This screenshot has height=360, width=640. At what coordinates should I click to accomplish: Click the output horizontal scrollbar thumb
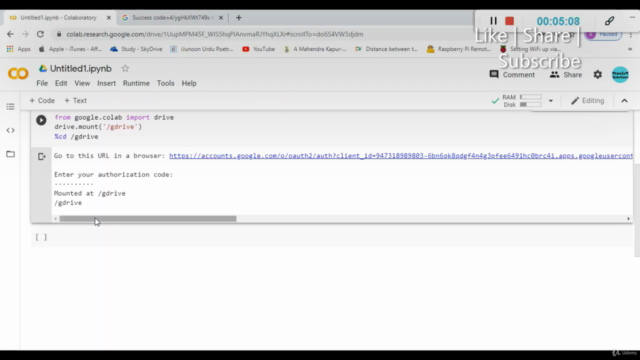click(148, 219)
